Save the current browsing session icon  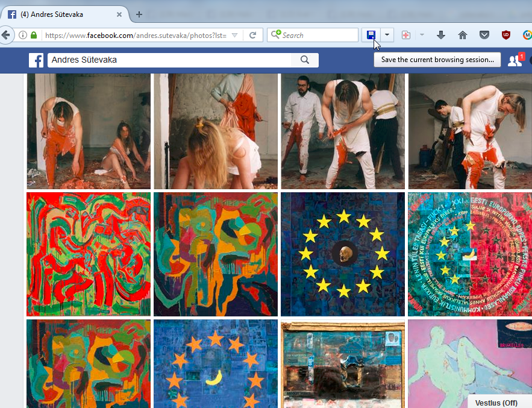coord(371,35)
